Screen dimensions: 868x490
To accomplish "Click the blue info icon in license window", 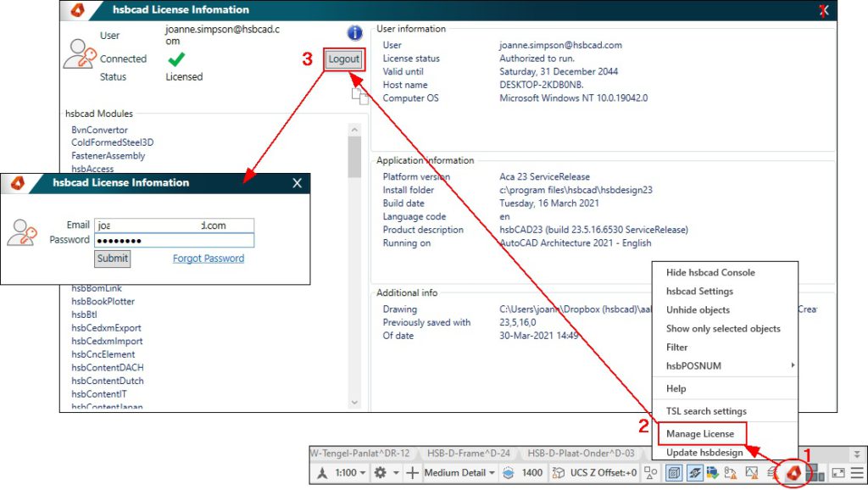I will click(355, 33).
